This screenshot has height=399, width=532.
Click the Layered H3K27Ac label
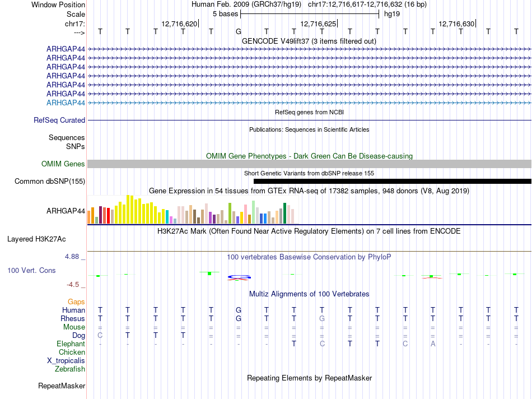(x=36, y=239)
